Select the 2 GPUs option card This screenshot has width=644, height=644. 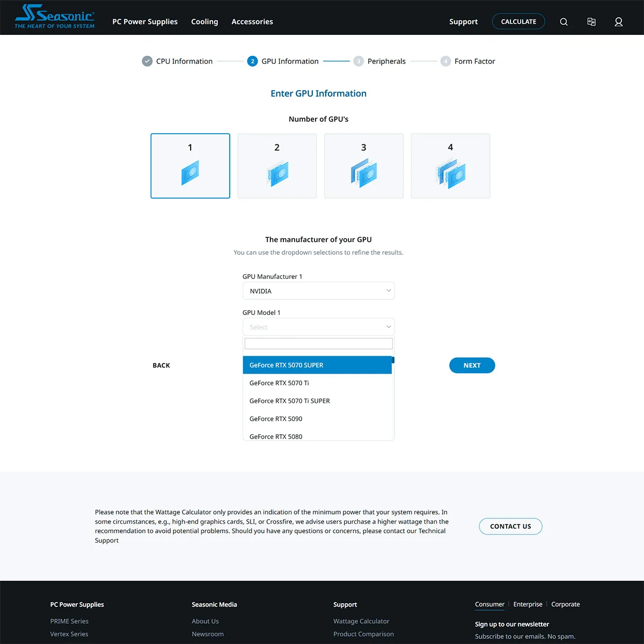pos(277,166)
